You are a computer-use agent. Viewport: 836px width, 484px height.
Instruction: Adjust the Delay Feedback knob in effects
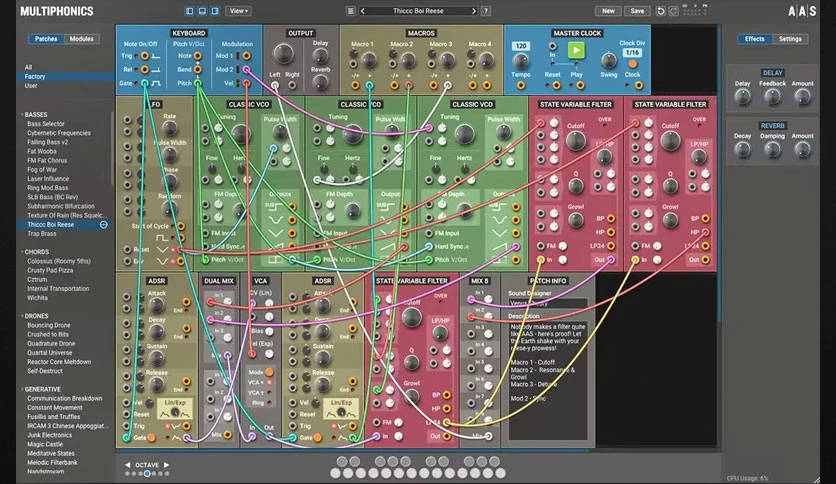(x=772, y=96)
